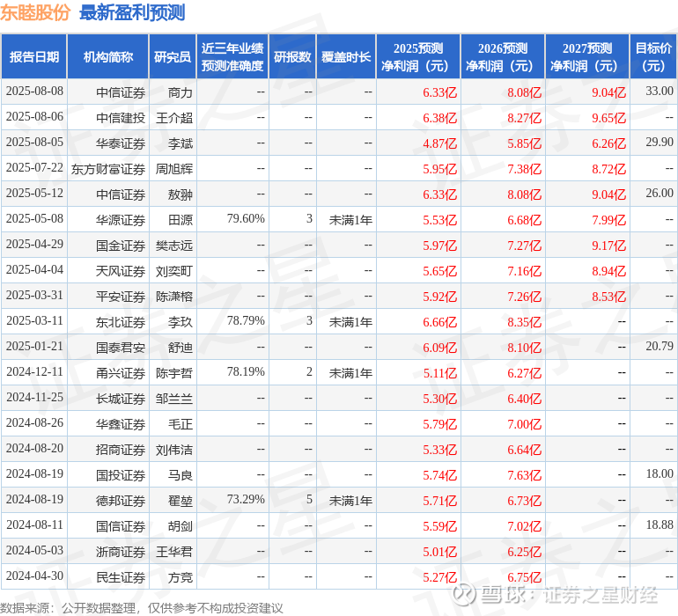This screenshot has height=616, width=678.
Task: Click researcher 陈潇榕
Action: click(x=174, y=297)
